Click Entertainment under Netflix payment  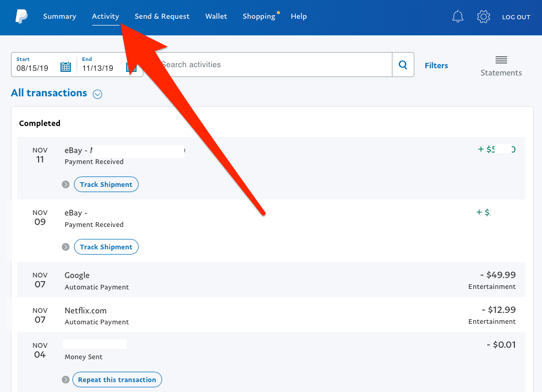tap(492, 322)
